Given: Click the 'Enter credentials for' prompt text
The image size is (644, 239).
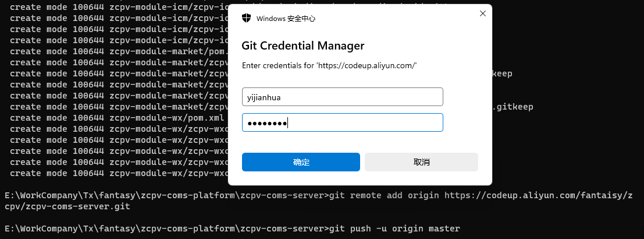Looking at the screenshot, I should tap(329, 66).
